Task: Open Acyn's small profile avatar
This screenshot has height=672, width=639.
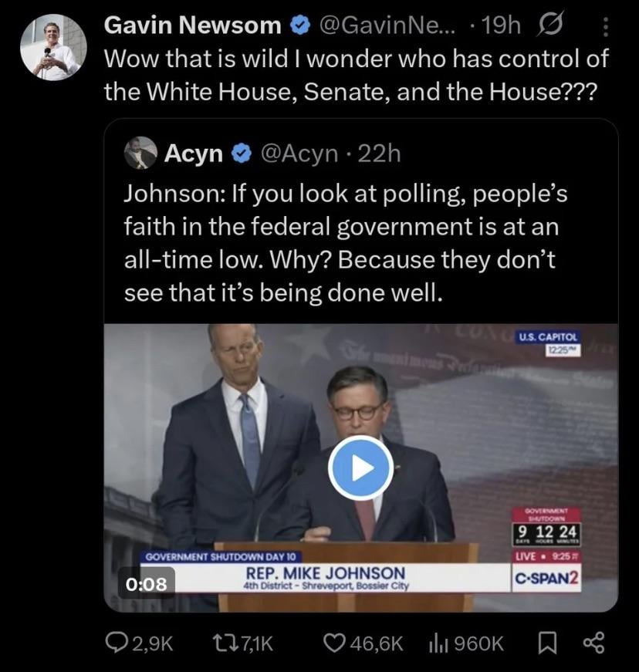Action: [140, 154]
